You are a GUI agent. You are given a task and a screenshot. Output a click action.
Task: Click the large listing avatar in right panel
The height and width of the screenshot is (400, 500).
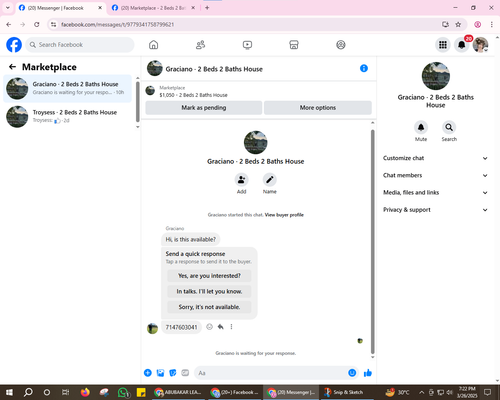(x=435, y=76)
